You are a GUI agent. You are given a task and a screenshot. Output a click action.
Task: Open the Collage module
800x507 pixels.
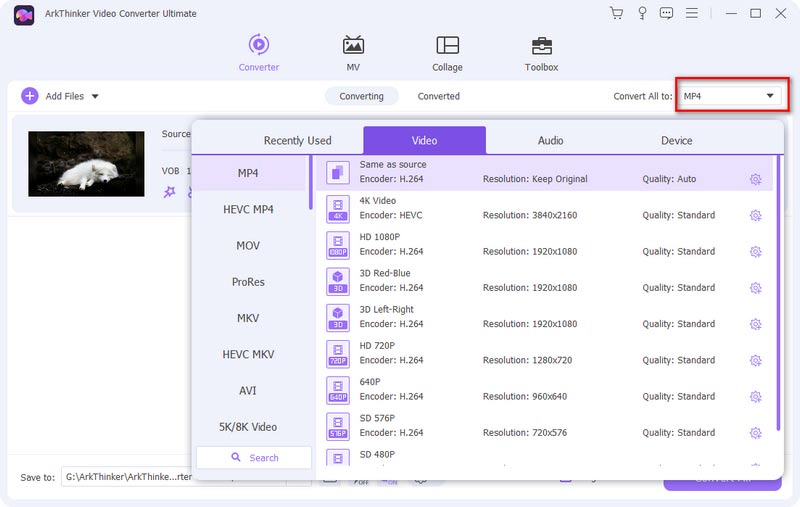point(447,53)
